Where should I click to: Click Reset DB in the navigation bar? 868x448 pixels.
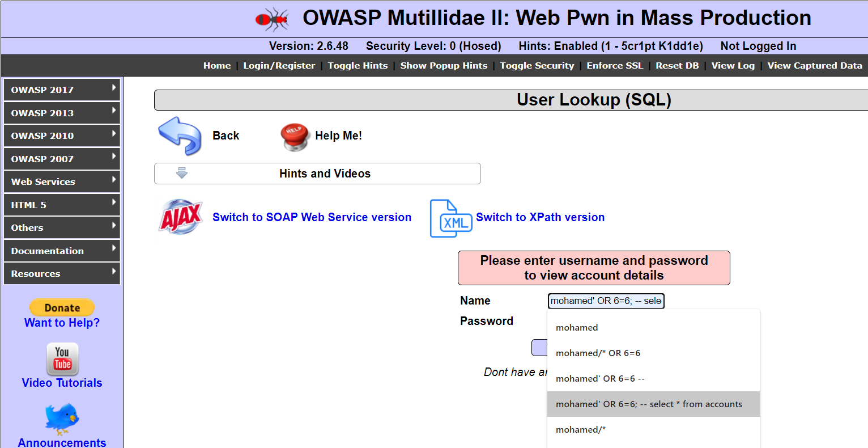(x=677, y=65)
